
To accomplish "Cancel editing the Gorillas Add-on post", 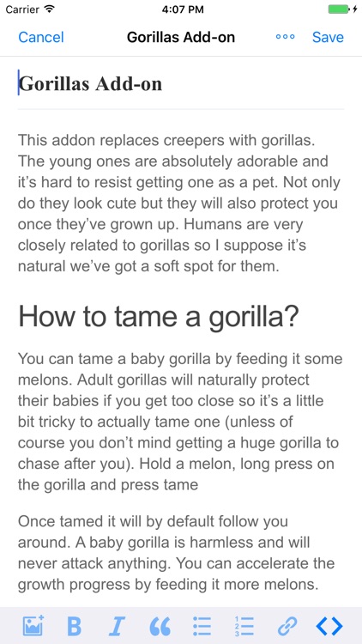I will point(41,37).
